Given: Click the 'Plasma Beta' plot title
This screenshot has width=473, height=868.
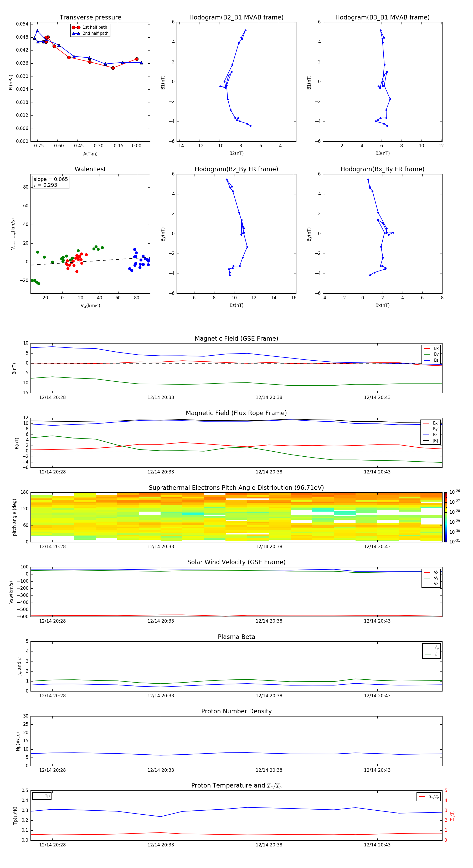Looking at the screenshot, I should point(236,637).
